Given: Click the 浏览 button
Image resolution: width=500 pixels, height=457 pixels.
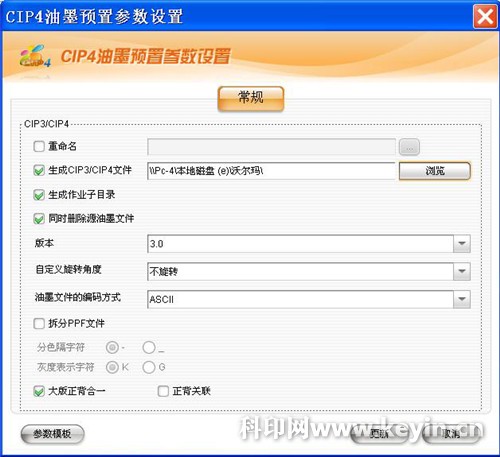Looking at the screenshot, I should [435, 171].
